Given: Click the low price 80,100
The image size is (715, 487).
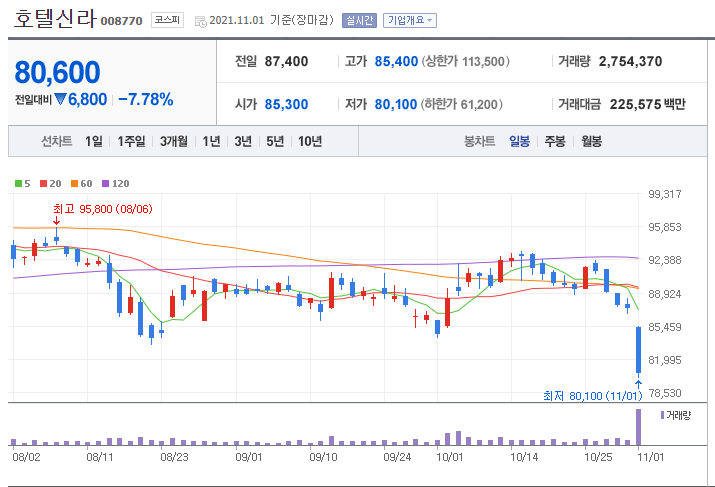Looking at the screenshot, I should point(396,104).
